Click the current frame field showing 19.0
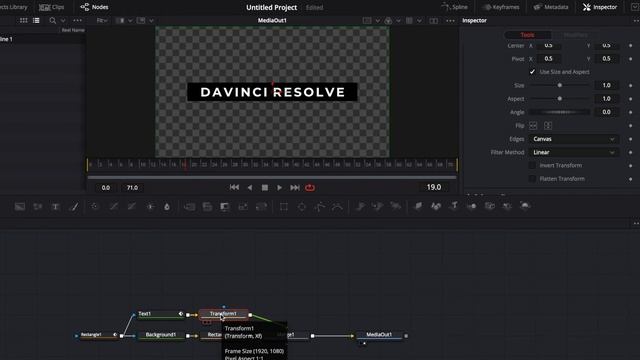The height and width of the screenshot is (360, 640). click(433, 187)
